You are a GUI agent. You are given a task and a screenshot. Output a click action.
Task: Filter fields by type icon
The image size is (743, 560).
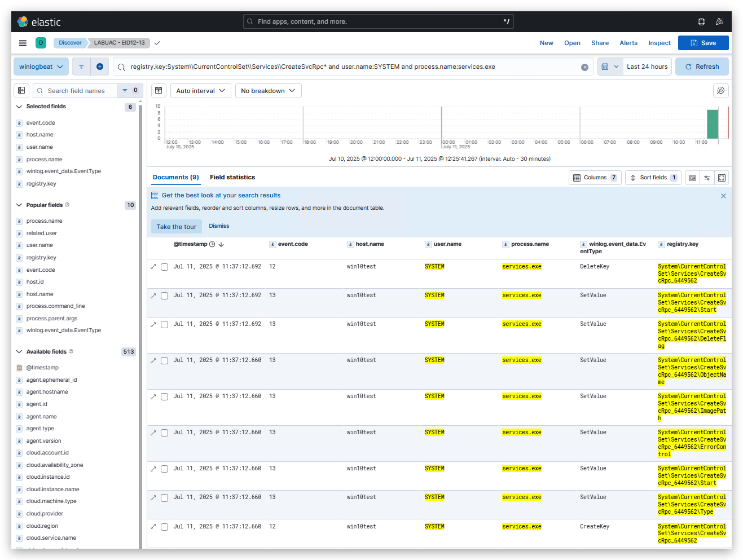pos(130,90)
